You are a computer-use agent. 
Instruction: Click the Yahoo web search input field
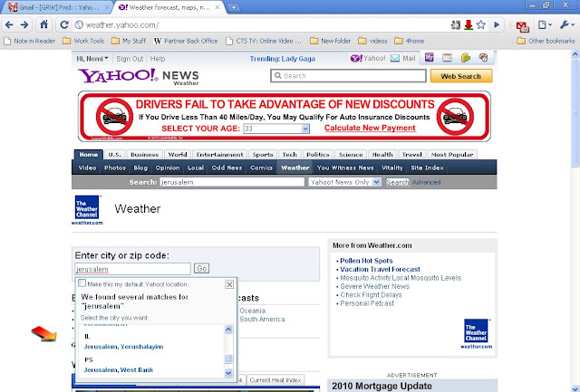click(348, 76)
